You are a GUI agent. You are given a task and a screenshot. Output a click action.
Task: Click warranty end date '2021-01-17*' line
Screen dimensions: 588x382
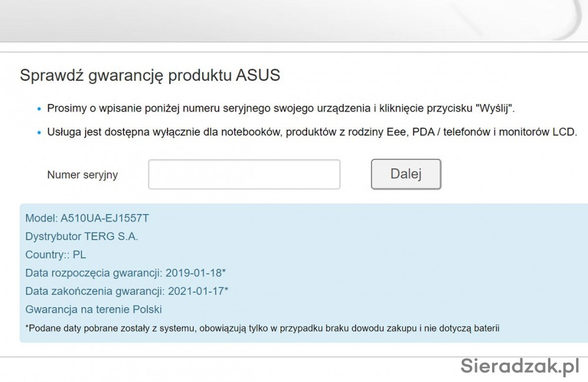127,291
